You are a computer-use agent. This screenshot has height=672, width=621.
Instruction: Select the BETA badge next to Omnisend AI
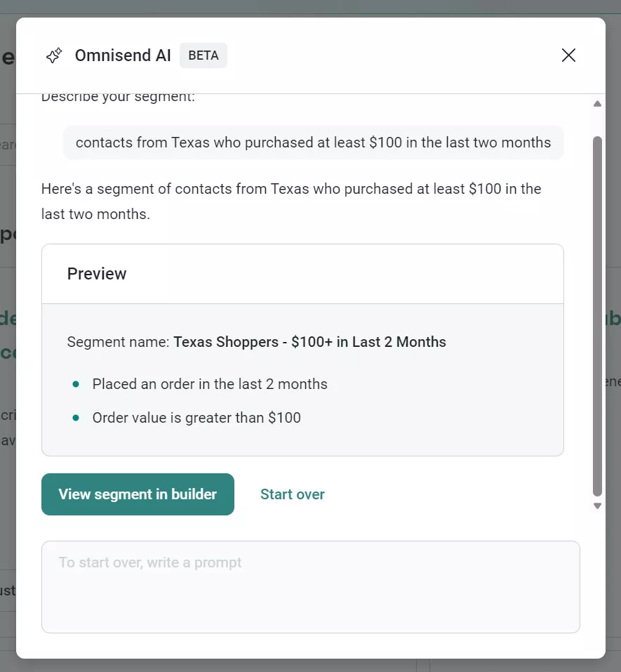[203, 55]
